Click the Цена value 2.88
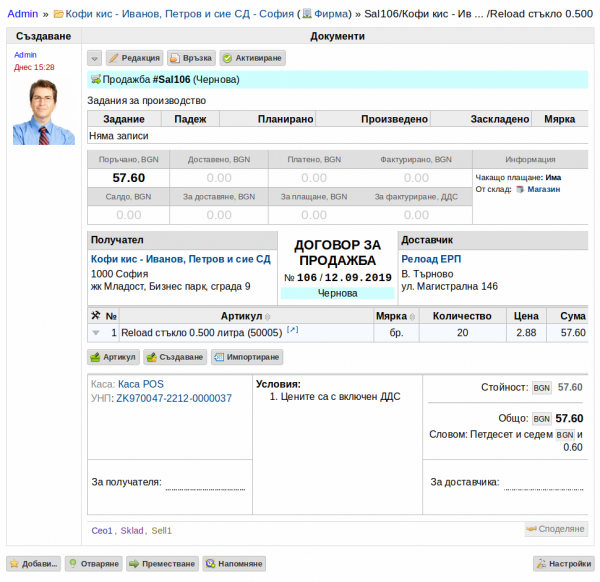Image resolution: width=600 pixels, height=582 pixels. (x=526, y=333)
